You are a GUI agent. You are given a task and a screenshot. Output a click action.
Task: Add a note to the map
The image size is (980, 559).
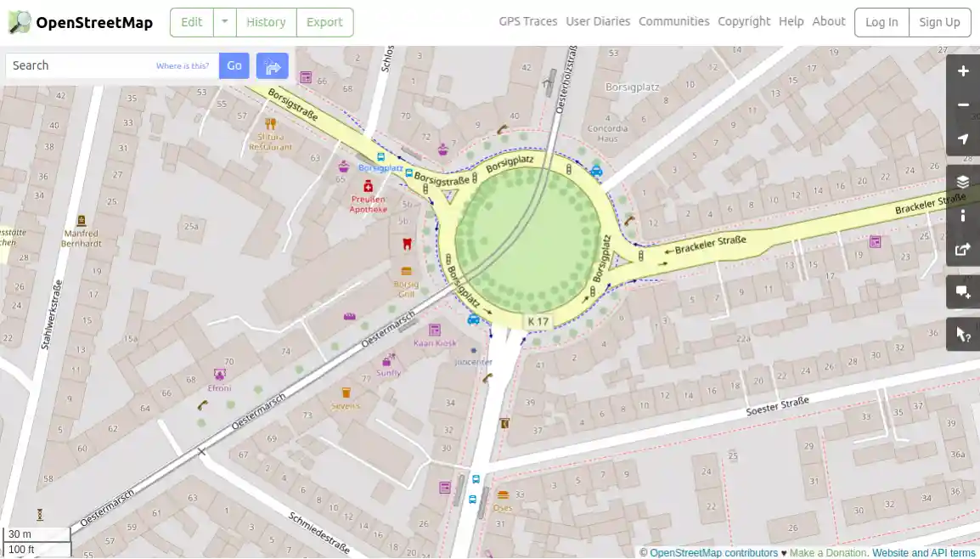pyautogui.click(x=962, y=291)
